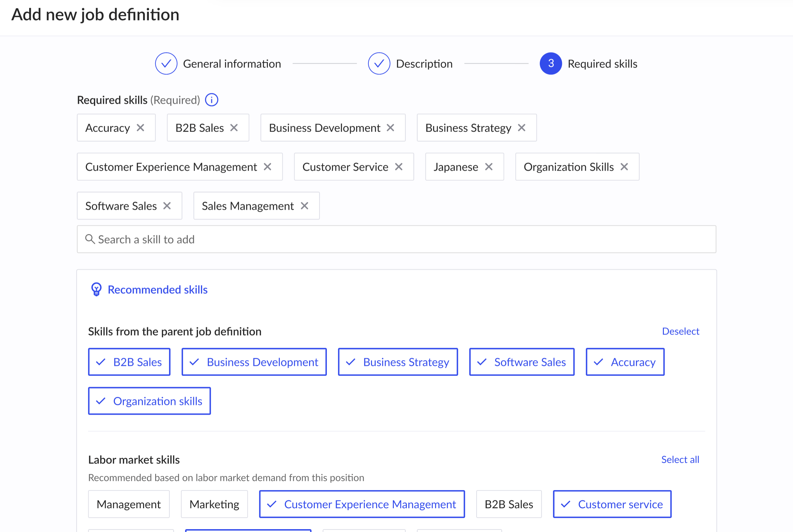793x532 pixels.
Task: Select B2B Sales labor market skill chip
Action: click(x=509, y=504)
